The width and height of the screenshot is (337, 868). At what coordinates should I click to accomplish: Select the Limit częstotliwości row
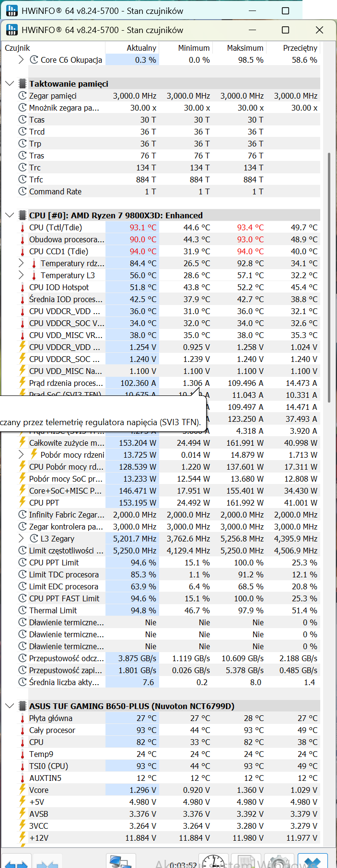point(168,551)
